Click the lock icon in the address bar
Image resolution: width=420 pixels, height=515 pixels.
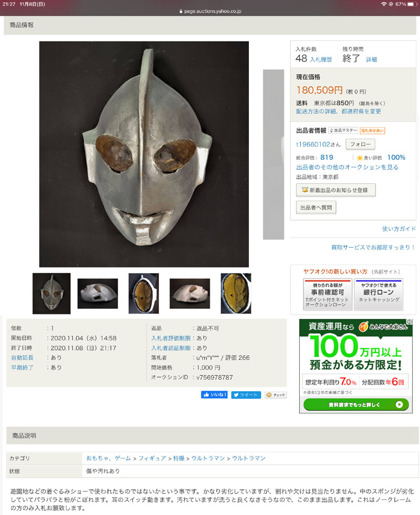[x=181, y=11]
